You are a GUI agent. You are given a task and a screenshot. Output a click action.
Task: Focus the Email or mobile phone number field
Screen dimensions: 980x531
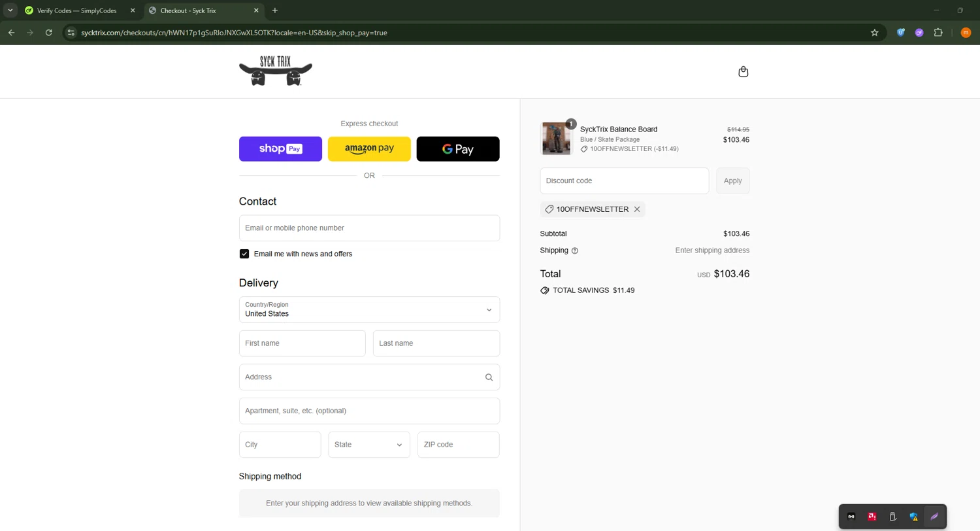369,228
